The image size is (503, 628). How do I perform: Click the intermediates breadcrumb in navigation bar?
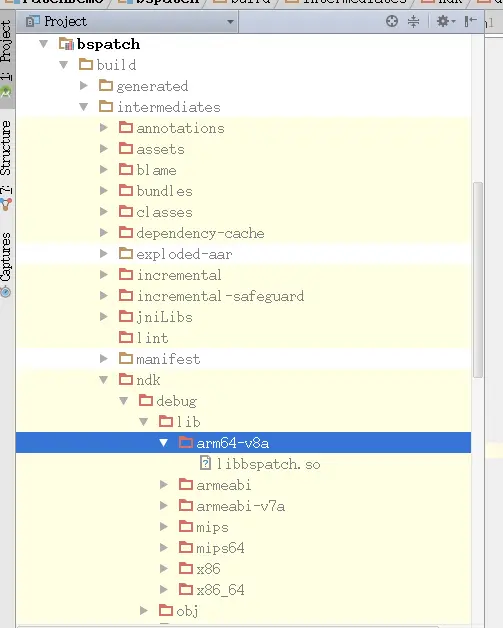tap(346, 2)
